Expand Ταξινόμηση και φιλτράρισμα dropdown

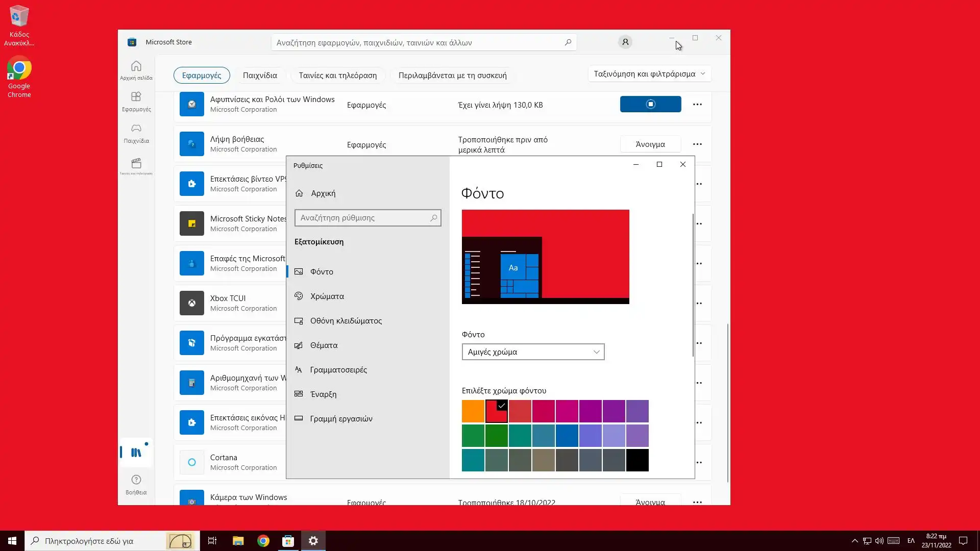click(x=649, y=74)
